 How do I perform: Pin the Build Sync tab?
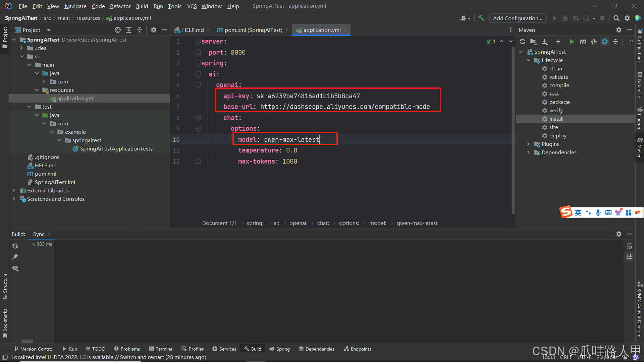tap(15, 257)
